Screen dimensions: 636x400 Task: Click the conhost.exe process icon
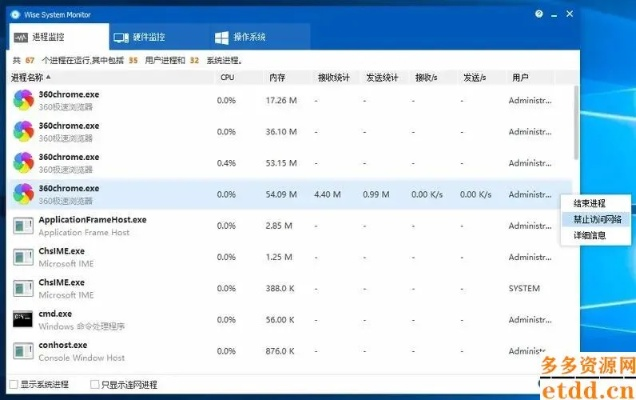[23, 351]
